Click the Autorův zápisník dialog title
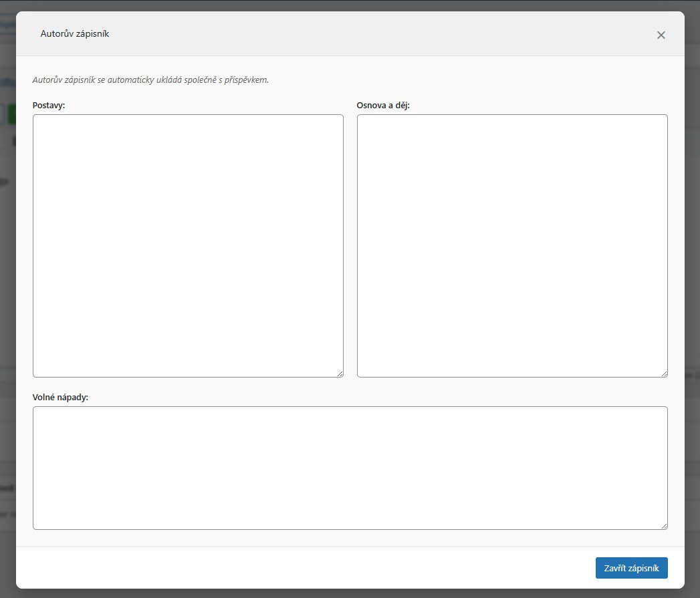Viewport: 700px width, 598px height. (x=75, y=33)
